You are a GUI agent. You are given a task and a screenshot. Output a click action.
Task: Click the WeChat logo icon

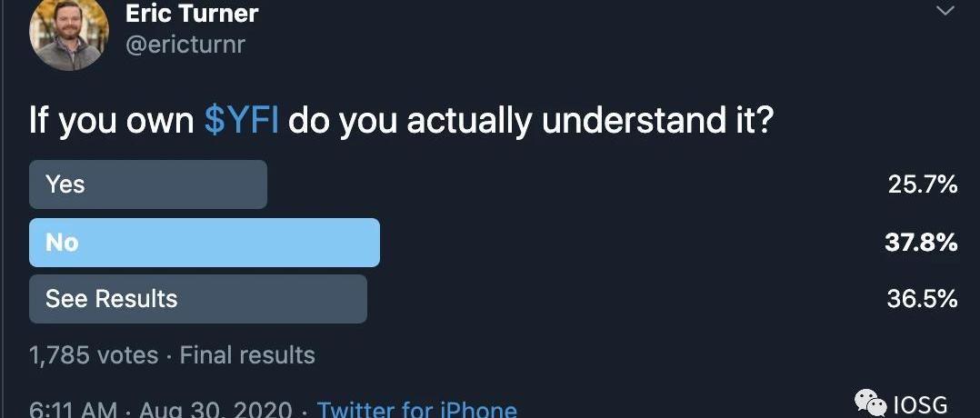871,401
